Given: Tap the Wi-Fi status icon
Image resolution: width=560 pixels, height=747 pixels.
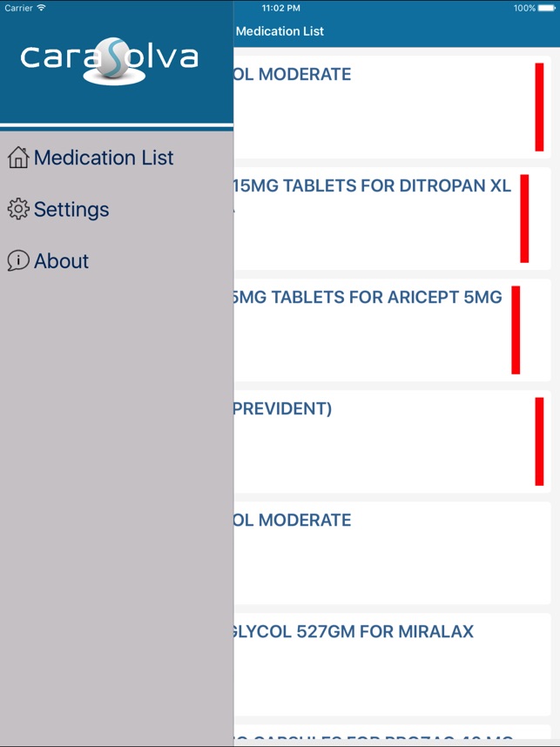Looking at the screenshot, I should (x=41, y=8).
